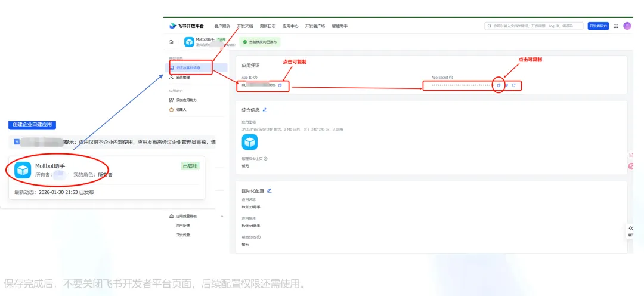644x296 pixels.
Task: Click the Moltbot助手 value under 应用描述
Action: pos(251,226)
